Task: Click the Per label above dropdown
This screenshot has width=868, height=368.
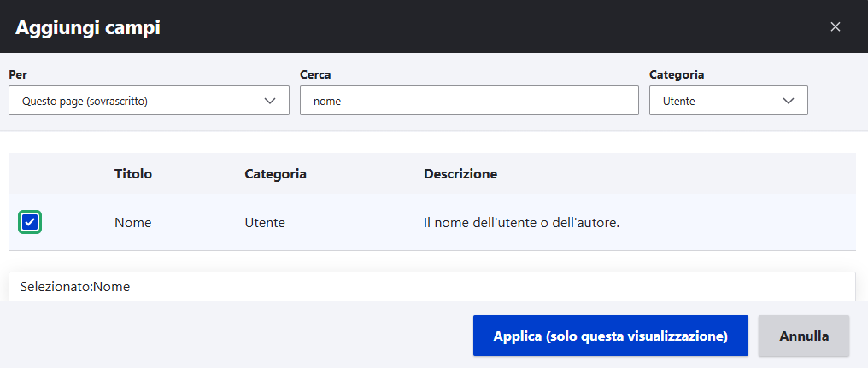Action: click(x=18, y=74)
